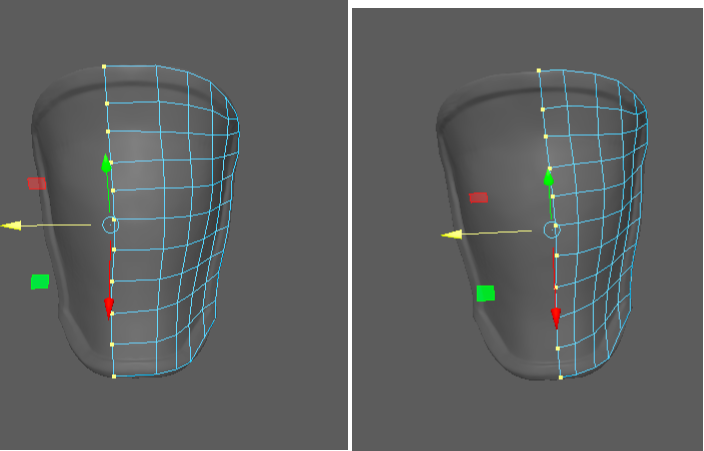Select the bottommost yellow vertex in right viewport
The image size is (704, 451).
click(x=560, y=378)
